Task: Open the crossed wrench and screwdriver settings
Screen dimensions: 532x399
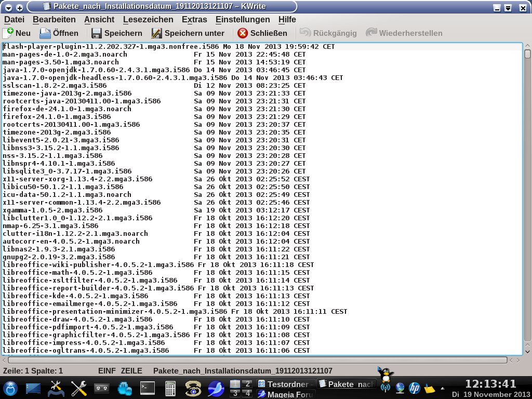Action: (x=79, y=389)
